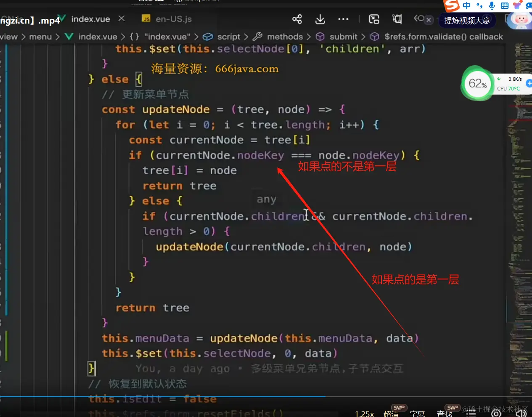Toggle the 中 Chinese input mode
Viewport: 532px width, 417px height.
467,5
